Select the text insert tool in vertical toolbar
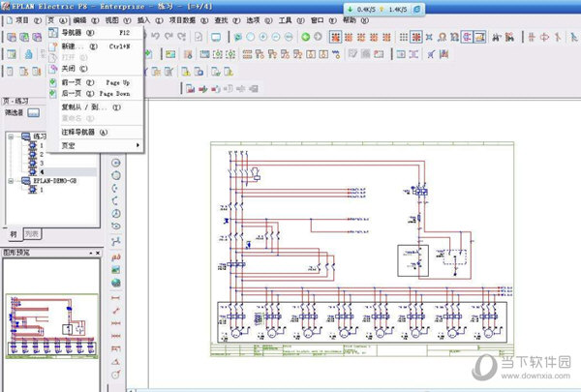The height and width of the screenshot is (392, 581). point(116,256)
